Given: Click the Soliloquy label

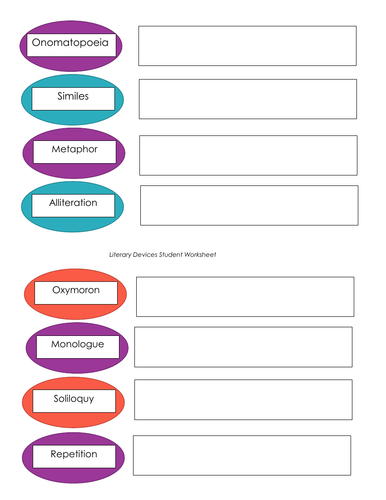Looking at the screenshot, I should [74, 401].
